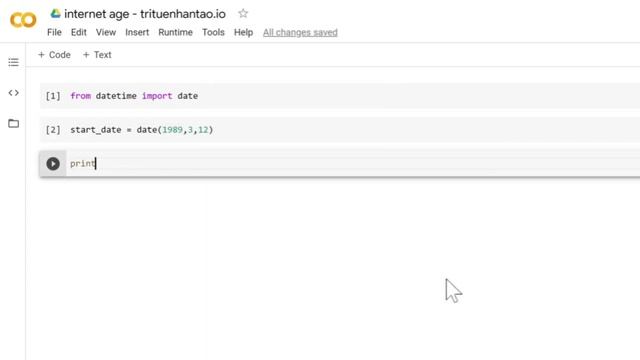
Task: Open the Help menu
Action: pyautogui.click(x=243, y=32)
